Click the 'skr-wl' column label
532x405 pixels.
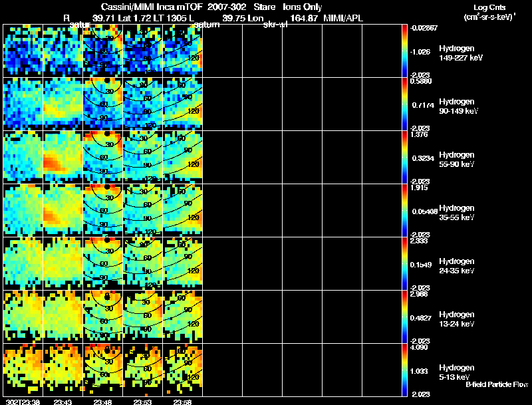pos(275,25)
